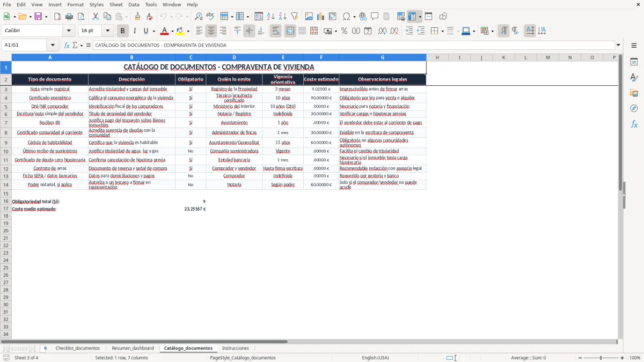This screenshot has width=644, height=362.
Task: Apply red font color
Action: tap(164, 31)
